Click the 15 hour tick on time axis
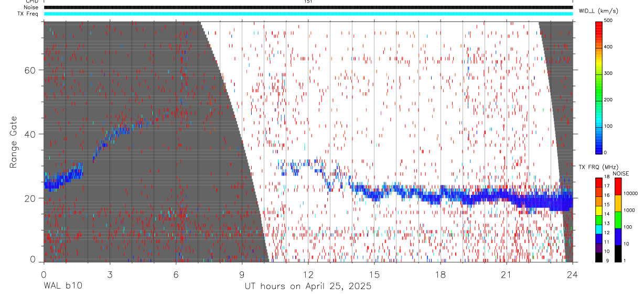The image size is (644, 297). point(374,274)
